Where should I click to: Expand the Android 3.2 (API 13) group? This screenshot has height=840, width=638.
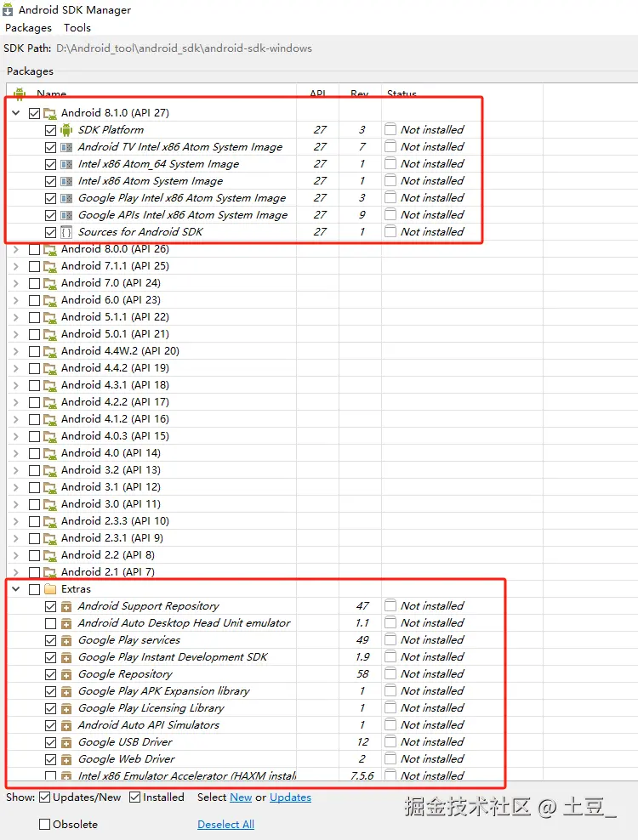16,470
